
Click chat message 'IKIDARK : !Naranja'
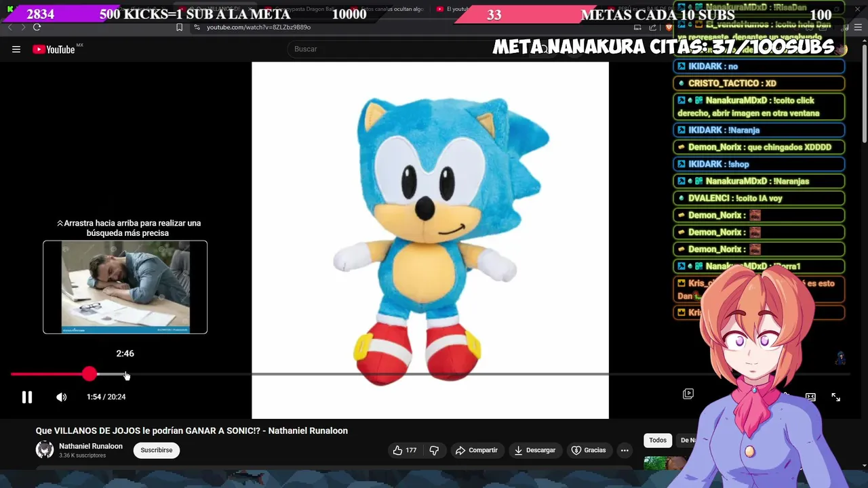759,130
